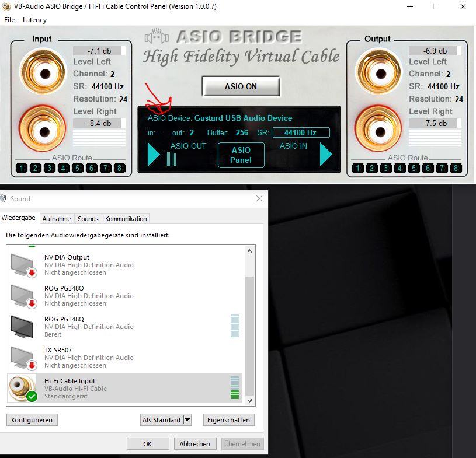The image size is (476, 458).
Task: Toggle Input ASIO Route channel 5
Action: pyautogui.click(x=78, y=168)
